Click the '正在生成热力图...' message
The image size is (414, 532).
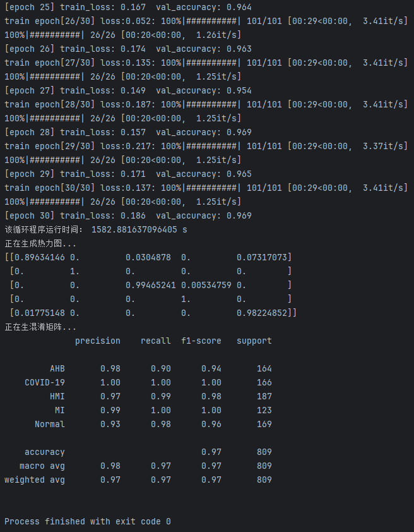[40, 243]
